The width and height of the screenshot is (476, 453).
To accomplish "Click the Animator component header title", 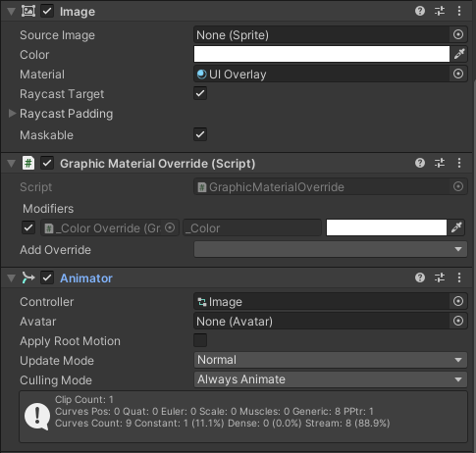I will pyautogui.click(x=86, y=278).
